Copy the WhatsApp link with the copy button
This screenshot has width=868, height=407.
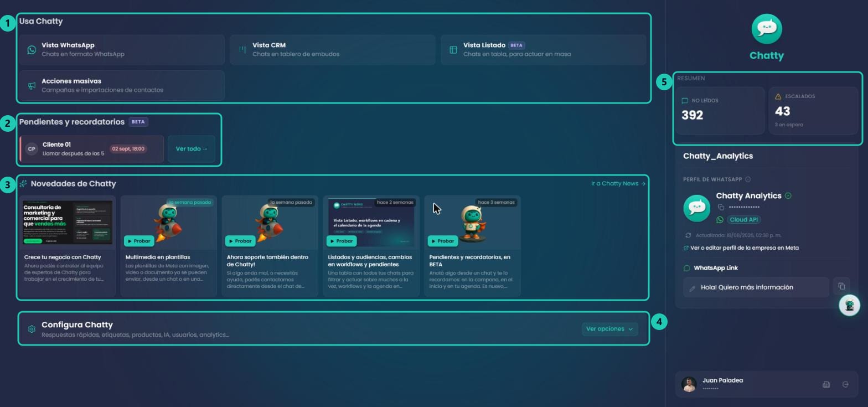coord(841,286)
